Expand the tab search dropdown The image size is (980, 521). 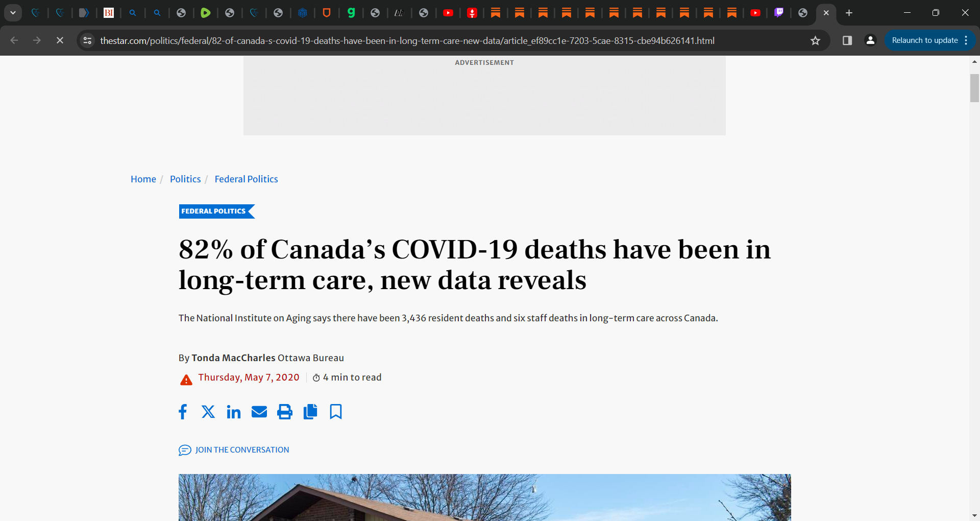13,13
